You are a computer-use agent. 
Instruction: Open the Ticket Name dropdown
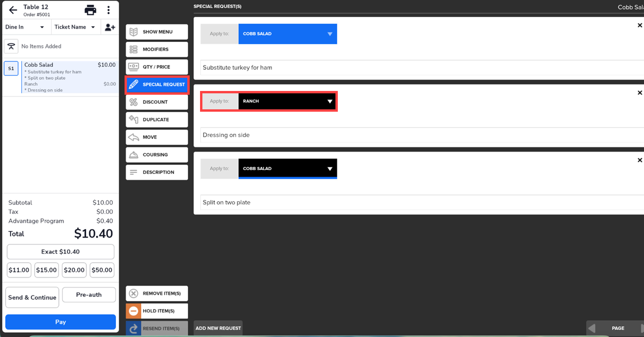pyautogui.click(x=75, y=27)
